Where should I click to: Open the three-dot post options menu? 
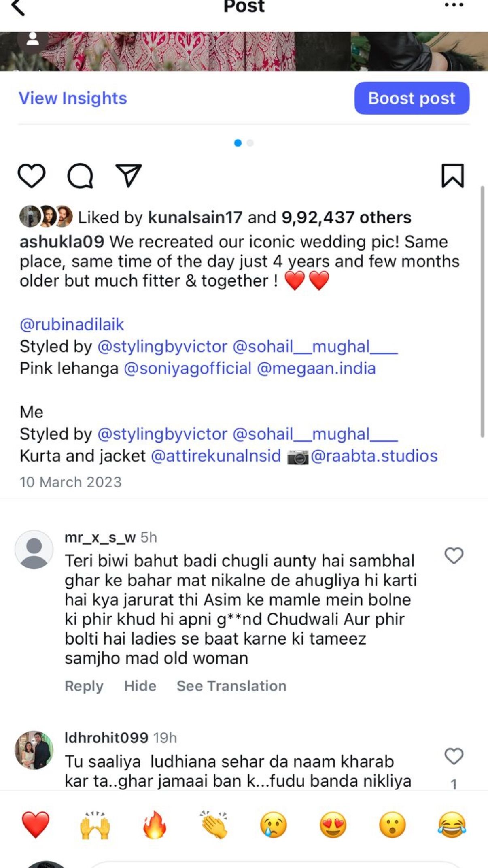coord(453,5)
